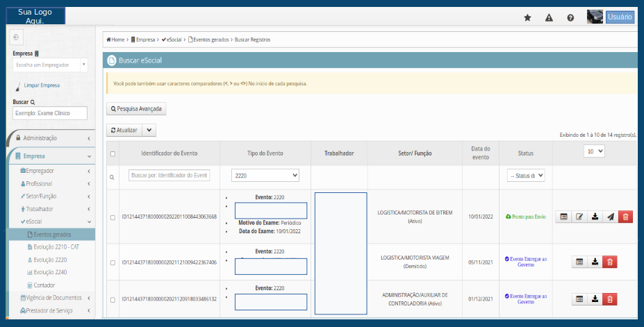Image resolution: width=644 pixels, height=327 pixels.
Task: Download icon for the 01/12/2021 event
Action: coord(595,299)
